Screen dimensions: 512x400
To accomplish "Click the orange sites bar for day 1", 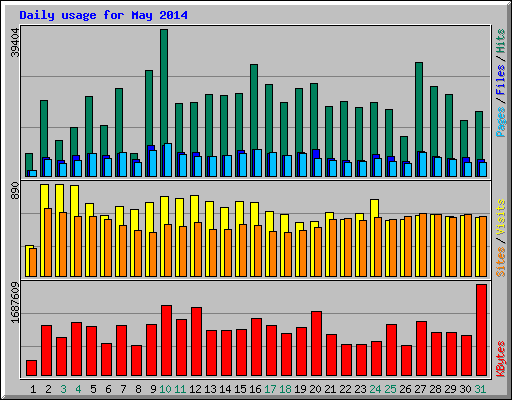I will (x=33, y=262).
